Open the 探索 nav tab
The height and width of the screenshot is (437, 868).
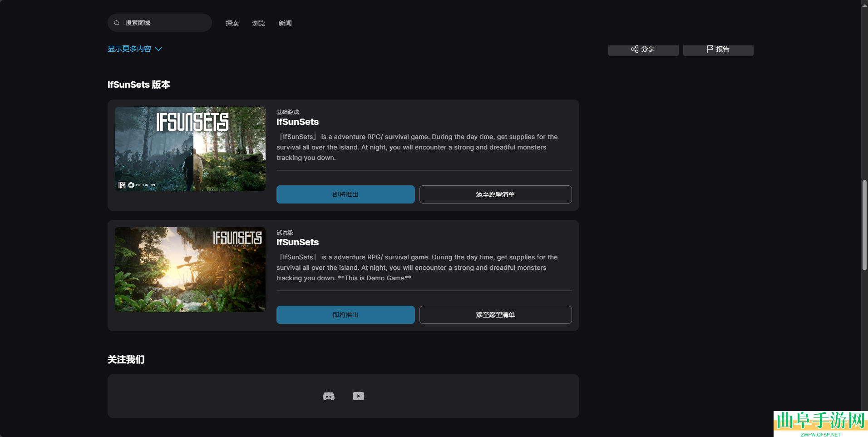232,23
